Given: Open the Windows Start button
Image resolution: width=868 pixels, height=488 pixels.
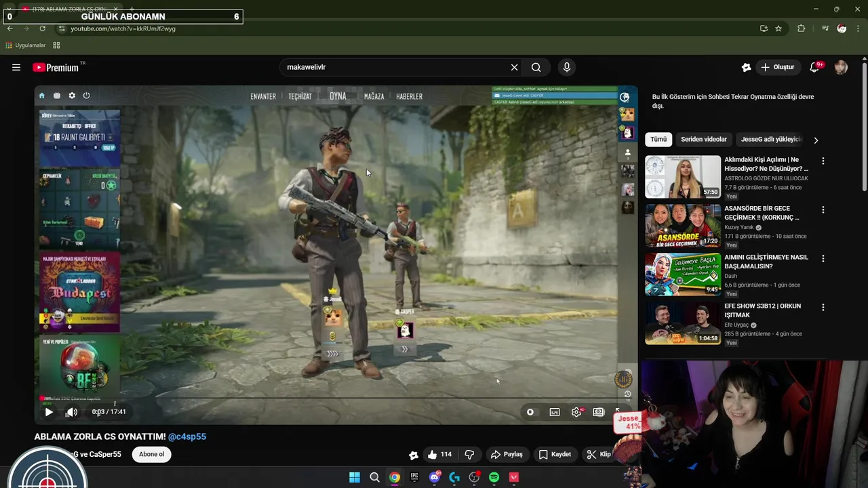Looking at the screenshot, I should (355, 477).
